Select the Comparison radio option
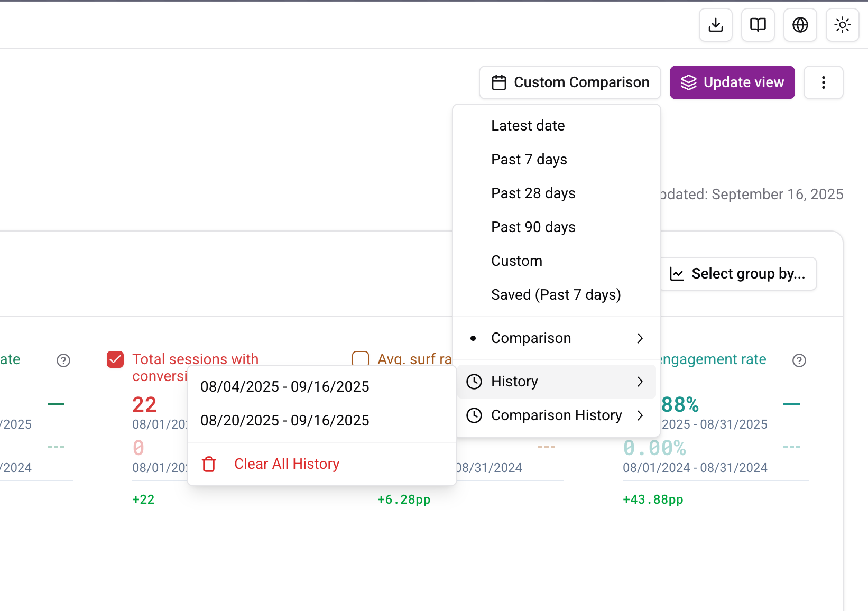868x611 pixels. point(531,338)
